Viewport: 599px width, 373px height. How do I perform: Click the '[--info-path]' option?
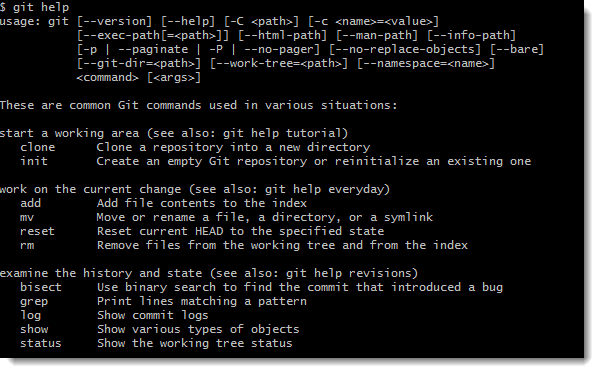[x=471, y=35]
